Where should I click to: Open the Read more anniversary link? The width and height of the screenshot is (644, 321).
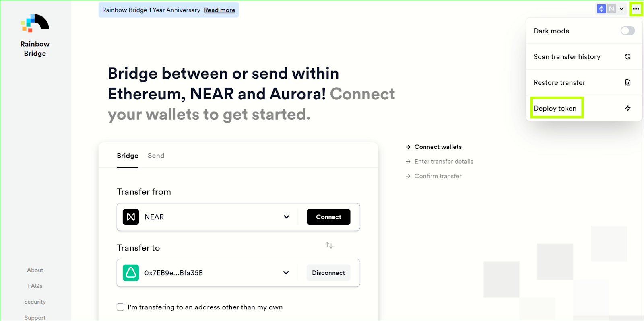219,10
